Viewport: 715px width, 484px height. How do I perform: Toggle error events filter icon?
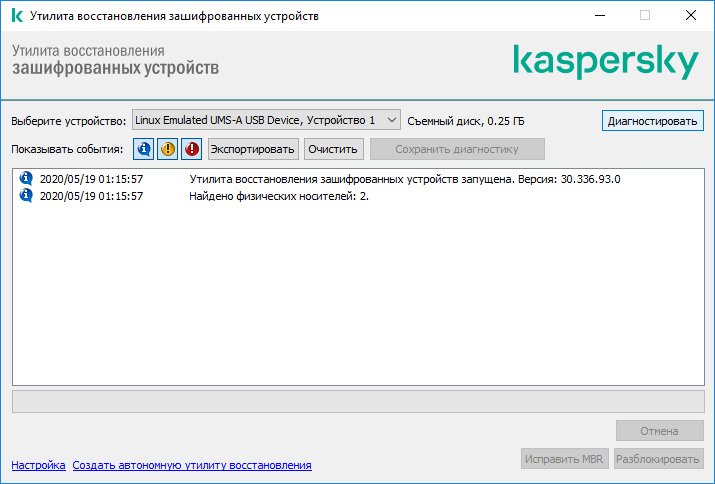pos(192,149)
